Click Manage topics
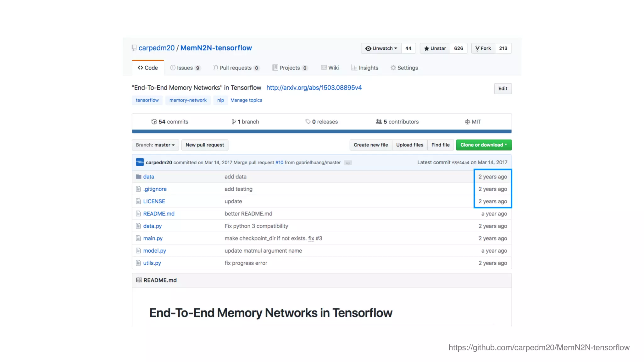 point(246,100)
